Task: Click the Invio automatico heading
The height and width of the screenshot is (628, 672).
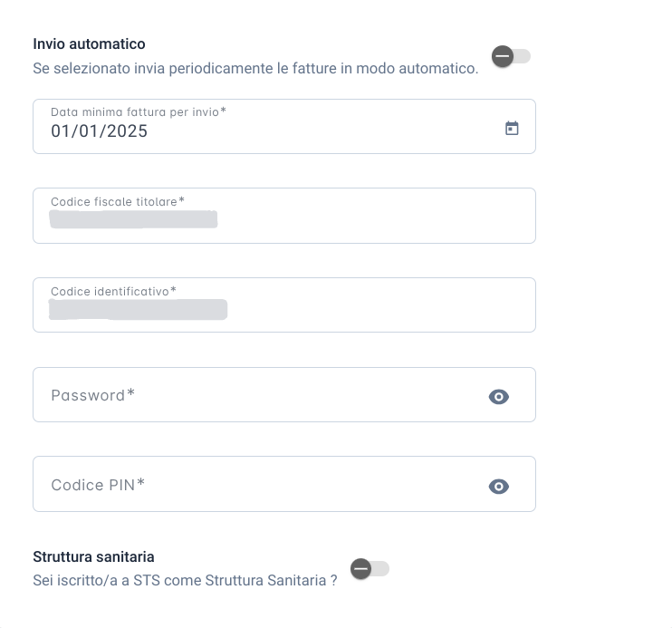Action: (89, 43)
